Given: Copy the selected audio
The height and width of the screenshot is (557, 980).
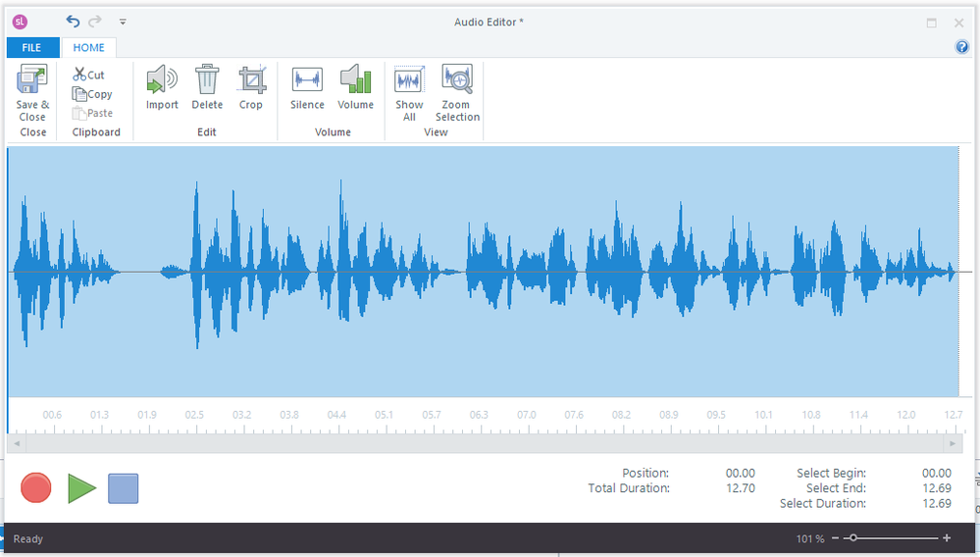Looking at the screenshot, I should 92,94.
